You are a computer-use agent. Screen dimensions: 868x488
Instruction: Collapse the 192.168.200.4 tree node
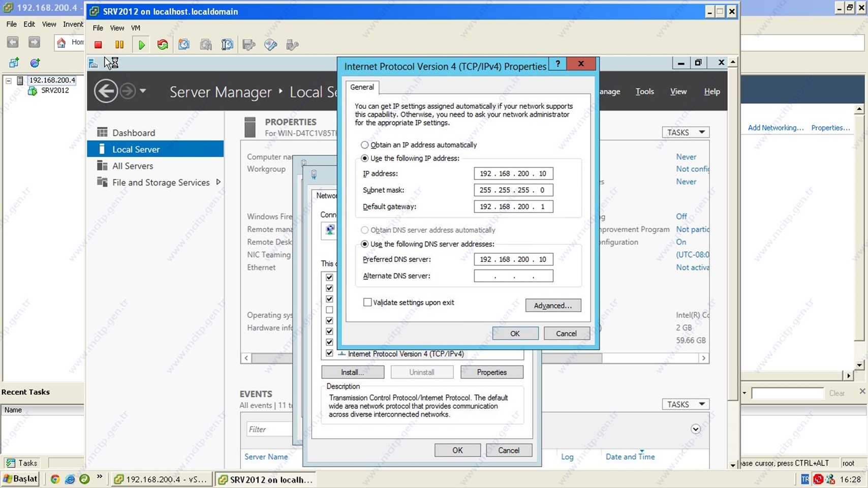[x=9, y=80]
